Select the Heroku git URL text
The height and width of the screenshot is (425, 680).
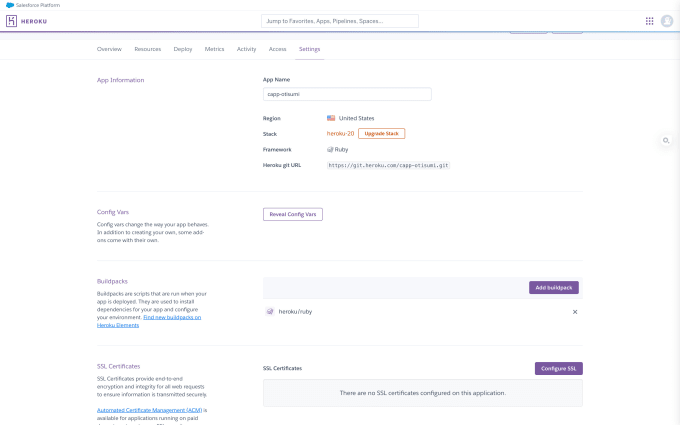[x=388, y=165]
